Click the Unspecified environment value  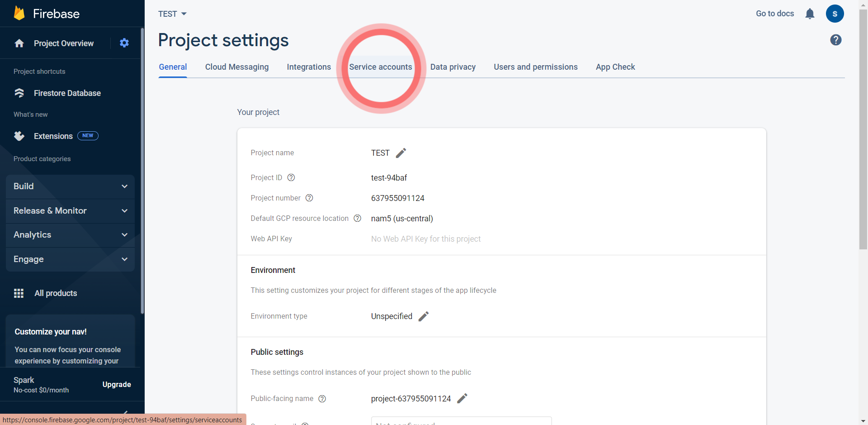(392, 316)
